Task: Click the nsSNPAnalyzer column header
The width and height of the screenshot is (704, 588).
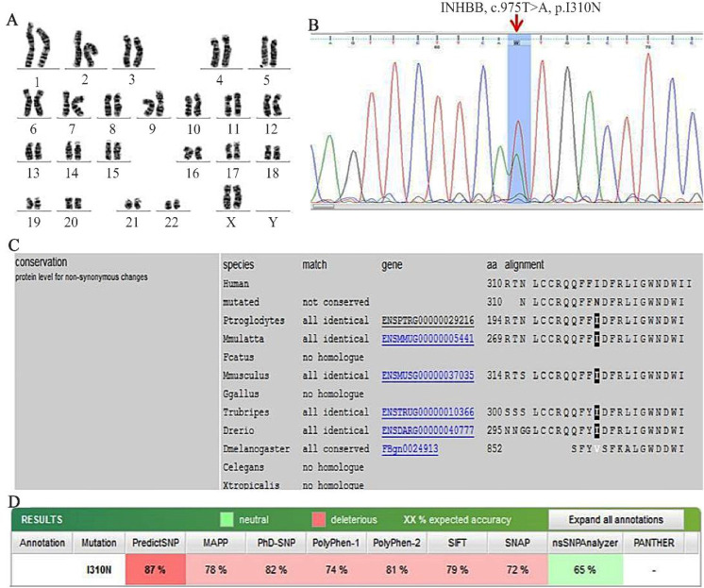Action: pos(585,543)
